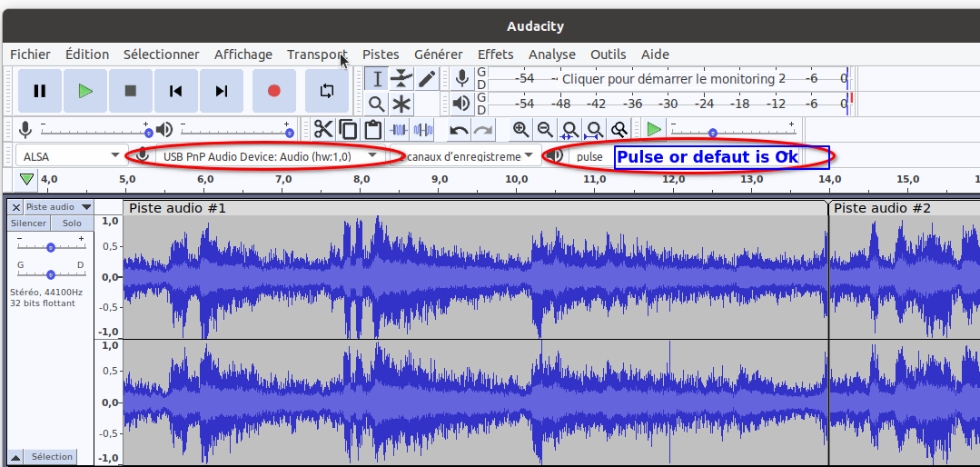Undo the last action
This screenshot has height=467, width=980.
point(459,130)
